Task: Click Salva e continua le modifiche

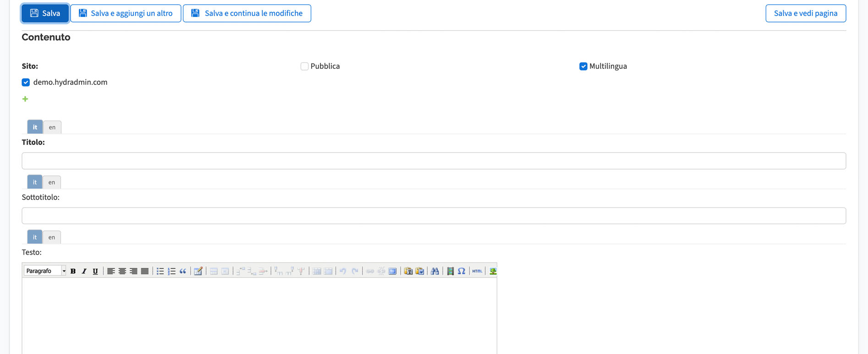Action: 247,13
